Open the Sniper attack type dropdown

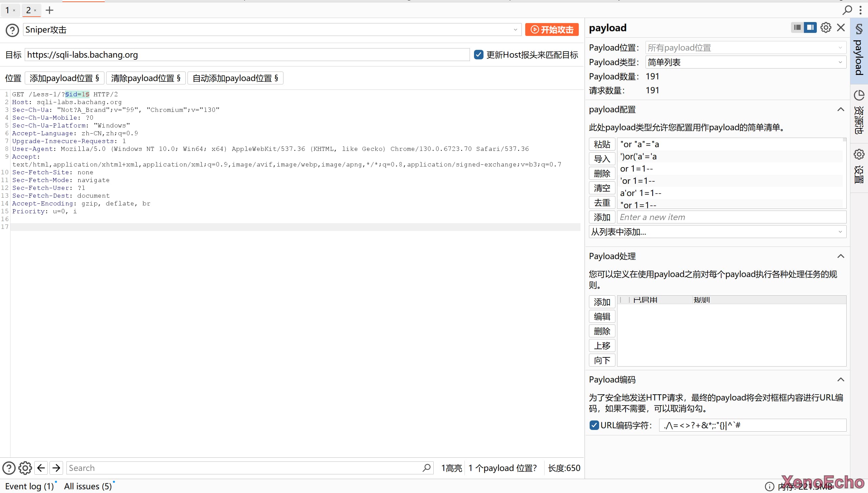pos(271,30)
